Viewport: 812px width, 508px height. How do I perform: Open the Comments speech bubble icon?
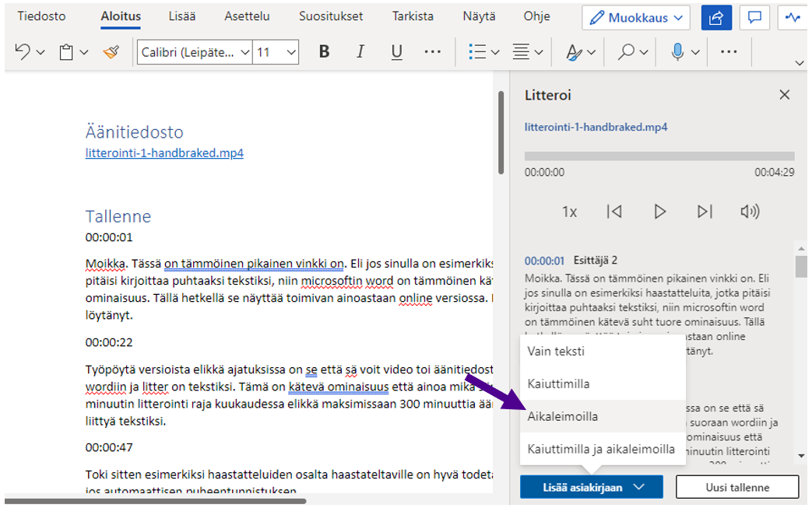[x=754, y=17]
